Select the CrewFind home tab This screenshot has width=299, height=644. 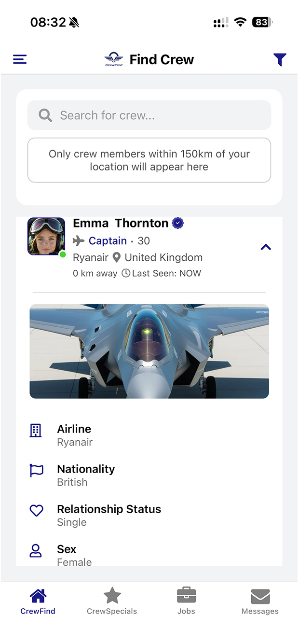(38, 601)
